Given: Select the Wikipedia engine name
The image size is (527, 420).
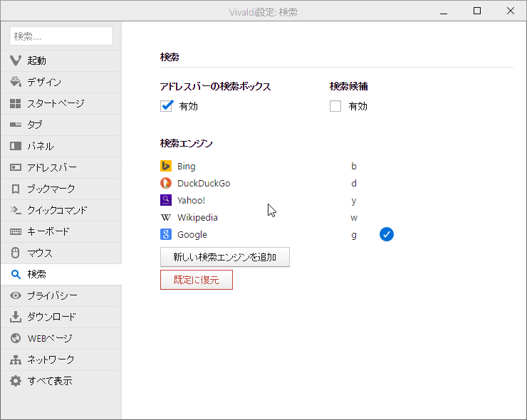Looking at the screenshot, I should point(197,217).
